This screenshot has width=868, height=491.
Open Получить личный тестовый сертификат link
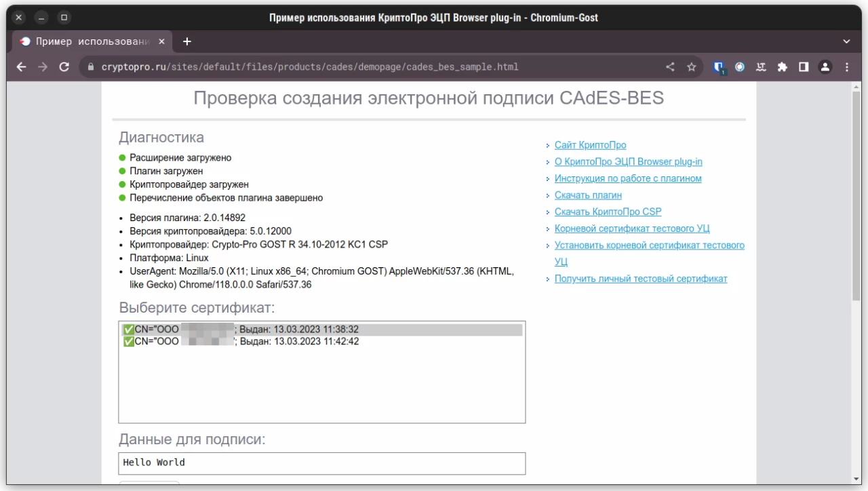pos(641,279)
